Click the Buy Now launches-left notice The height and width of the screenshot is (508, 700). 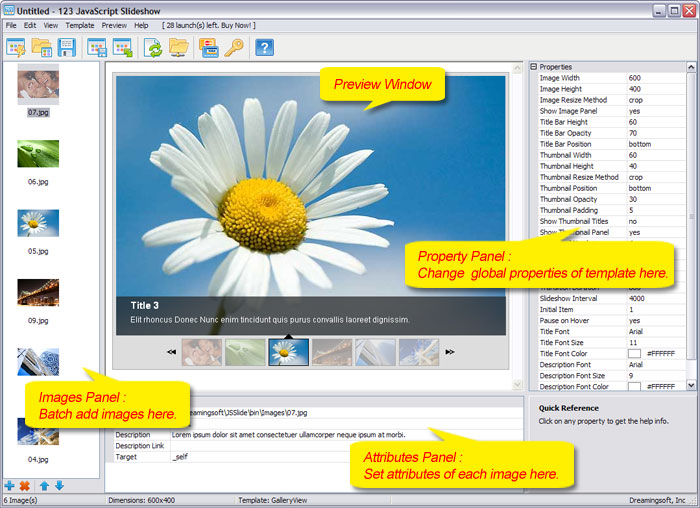(x=209, y=24)
